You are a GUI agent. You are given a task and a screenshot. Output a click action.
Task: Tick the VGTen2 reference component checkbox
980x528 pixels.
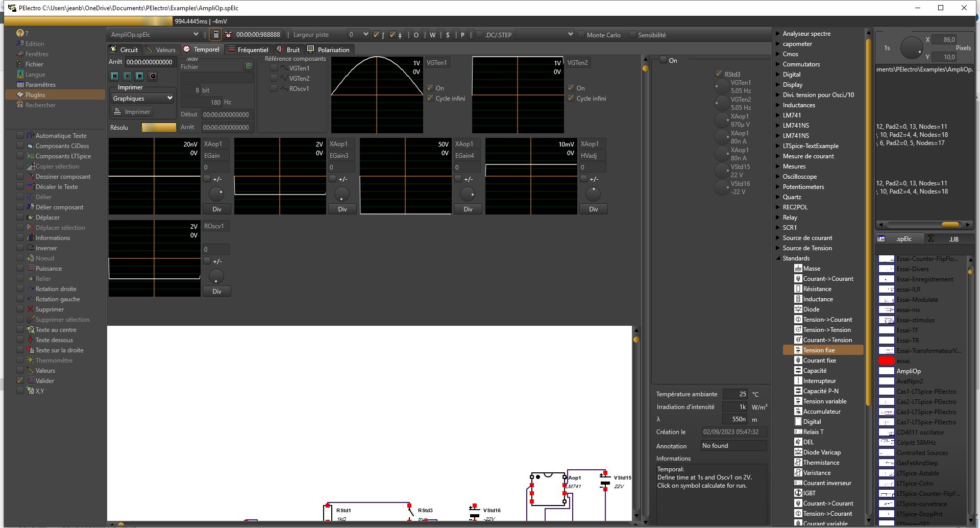tap(274, 78)
